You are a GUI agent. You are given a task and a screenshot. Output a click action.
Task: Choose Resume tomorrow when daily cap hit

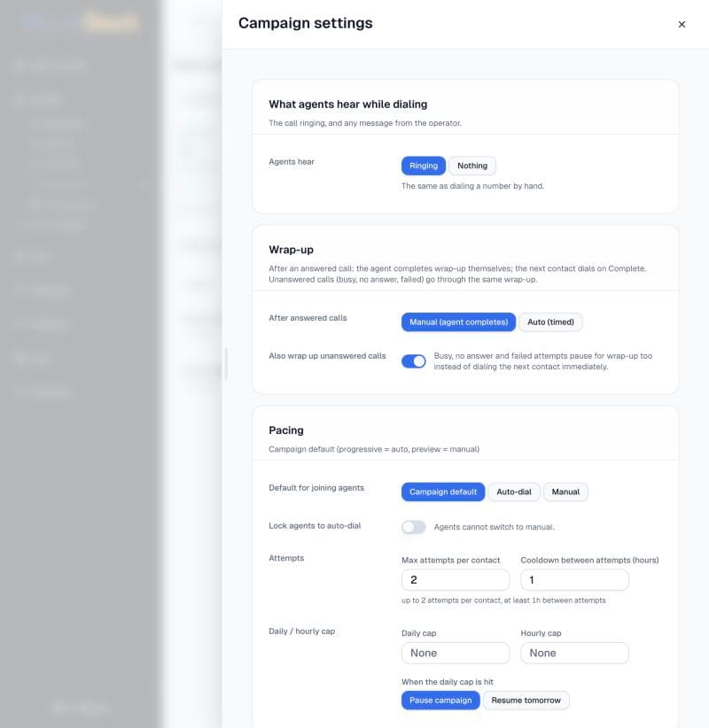point(526,701)
